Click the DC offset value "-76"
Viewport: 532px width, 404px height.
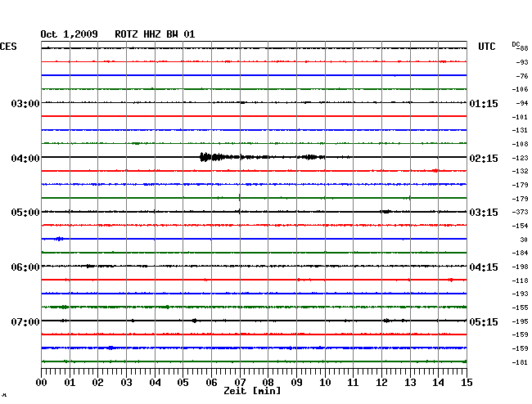[x=522, y=76]
